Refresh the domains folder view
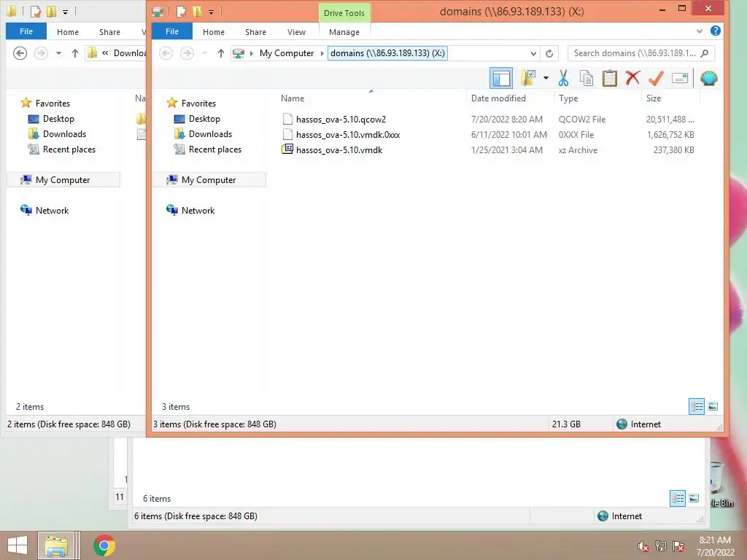This screenshot has height=560, width=747. (549, 53)
